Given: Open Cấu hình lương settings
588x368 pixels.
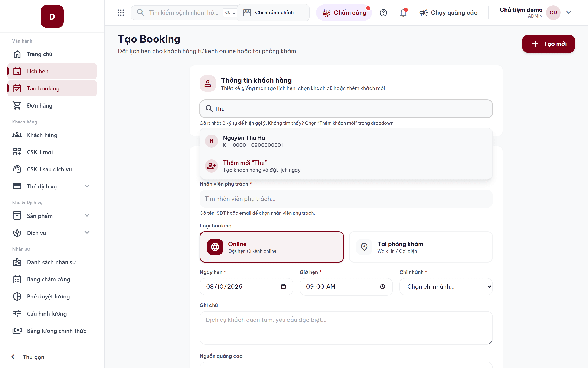Looking at the screenshot, I should [x=52, y=313].
